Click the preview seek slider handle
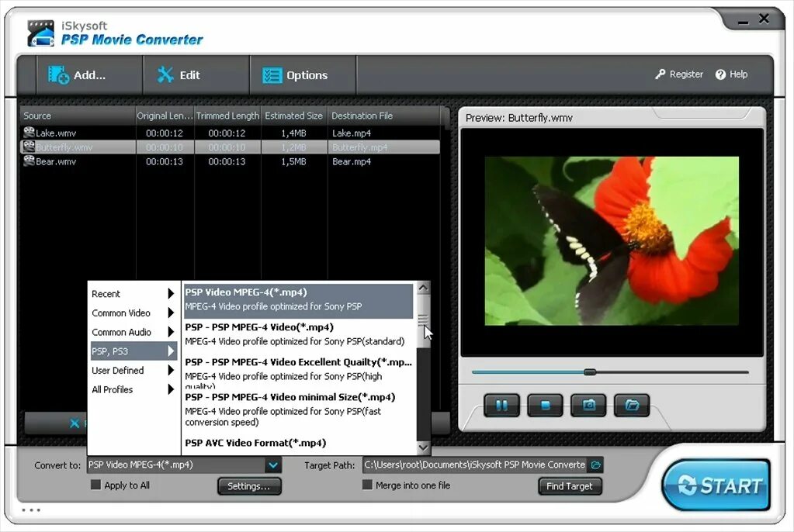The width and height of the screenshot is (794, 532). pos(589,372)
